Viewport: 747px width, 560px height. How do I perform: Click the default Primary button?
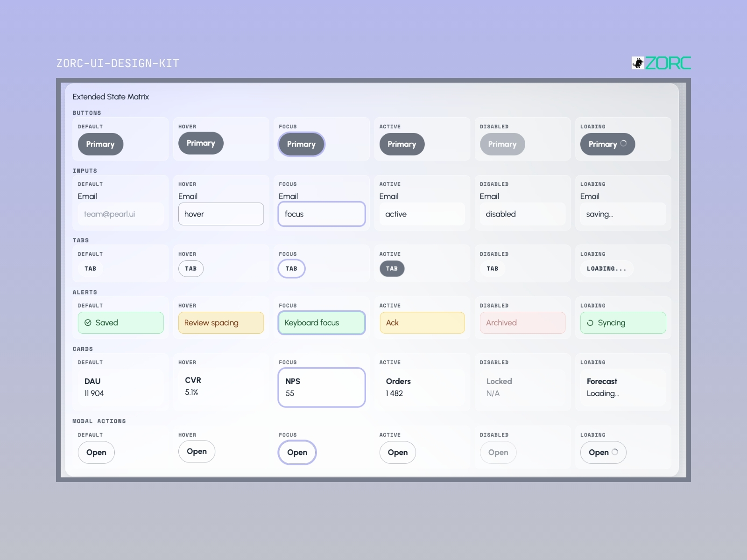tap(100, 144)
